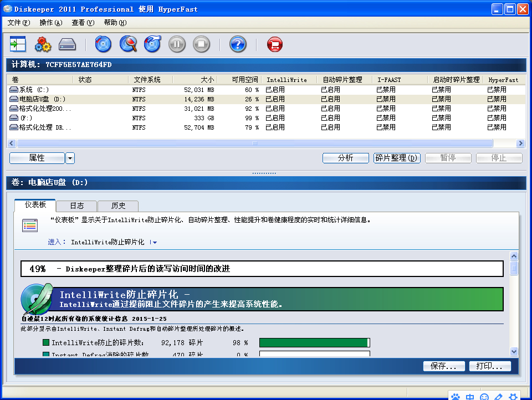
Task: Click the pane splitter dotted handle
Action: [264, 173]
